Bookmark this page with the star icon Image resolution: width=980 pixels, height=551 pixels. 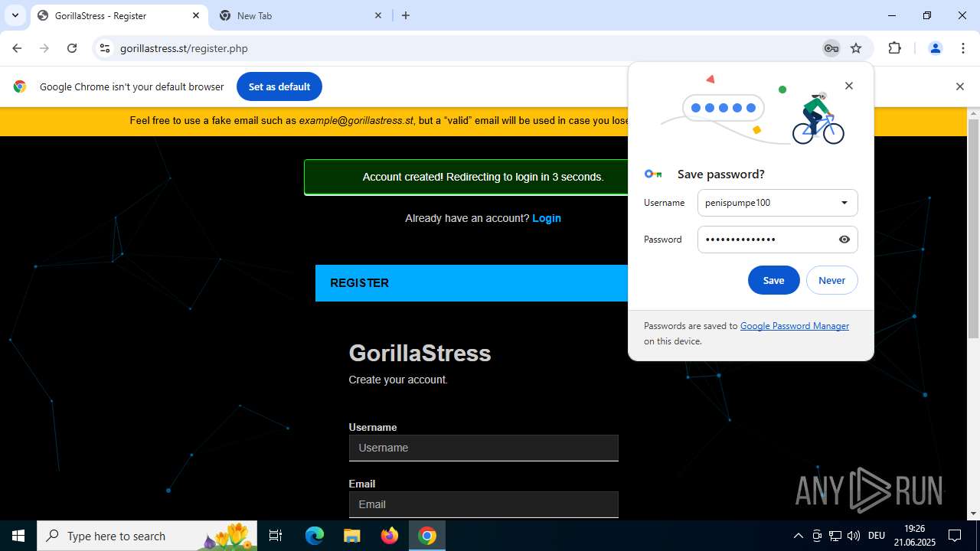856,48
